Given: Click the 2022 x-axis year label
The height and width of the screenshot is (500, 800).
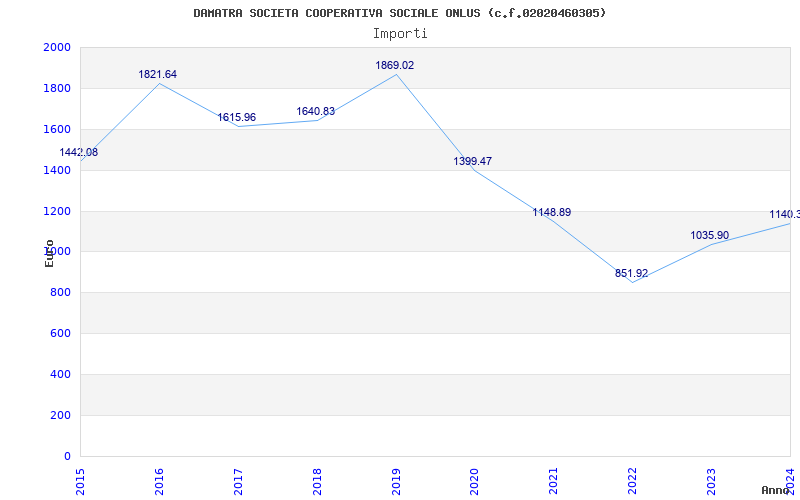Looking at the screenshot, I should pos(633,481).
